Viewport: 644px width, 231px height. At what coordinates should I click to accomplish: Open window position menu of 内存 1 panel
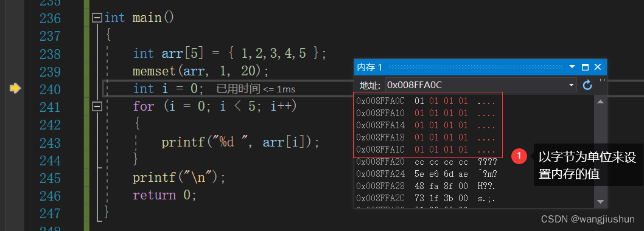(572, 67)
